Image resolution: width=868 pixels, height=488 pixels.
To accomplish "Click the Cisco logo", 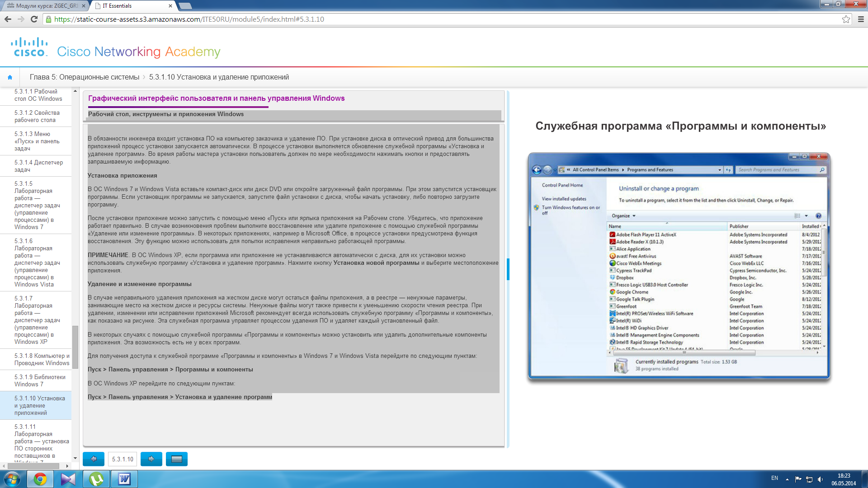I will tap(29, 47).
